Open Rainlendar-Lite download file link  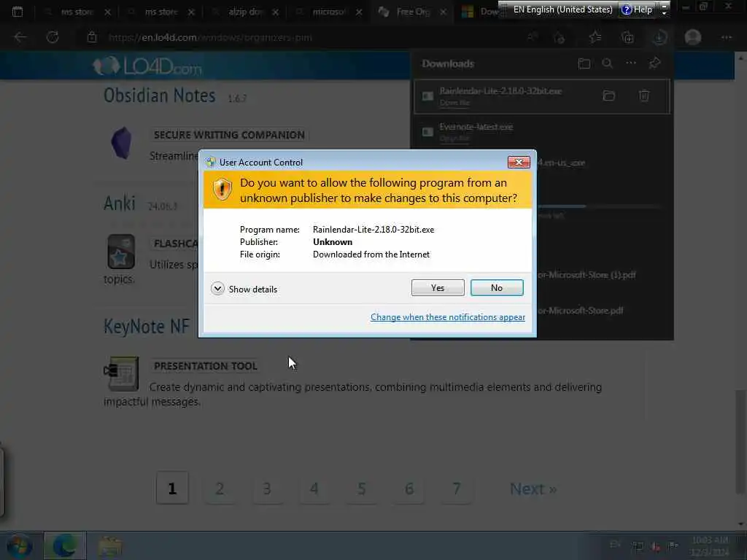pyautogui.click(x=454, y=102)
